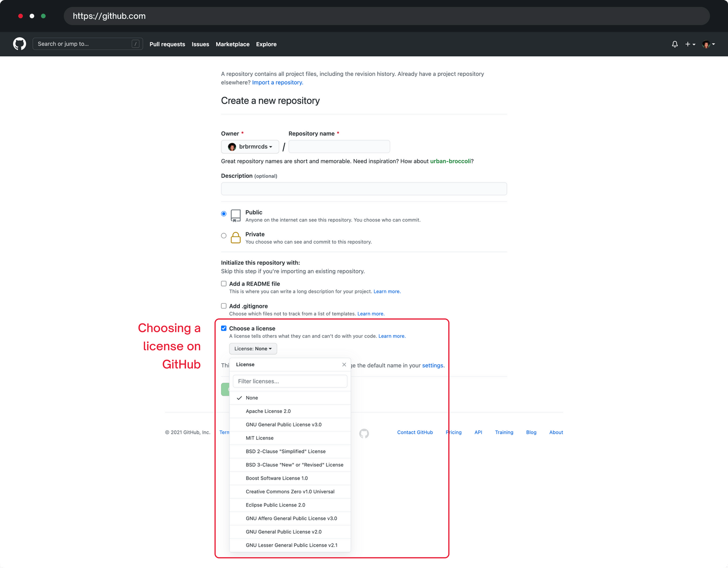Choose BSD 2-Clause Simplified License
The height and width of the screenshot is (568, 728).
290,452
